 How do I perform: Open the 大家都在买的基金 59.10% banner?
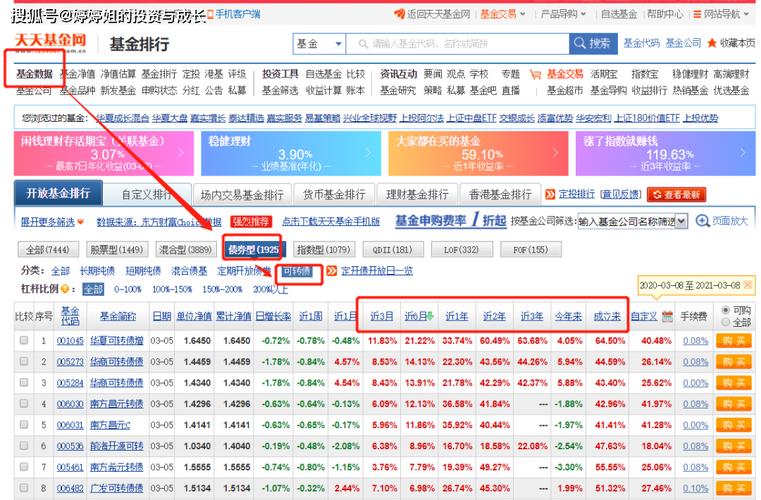(x=478, y=153)
